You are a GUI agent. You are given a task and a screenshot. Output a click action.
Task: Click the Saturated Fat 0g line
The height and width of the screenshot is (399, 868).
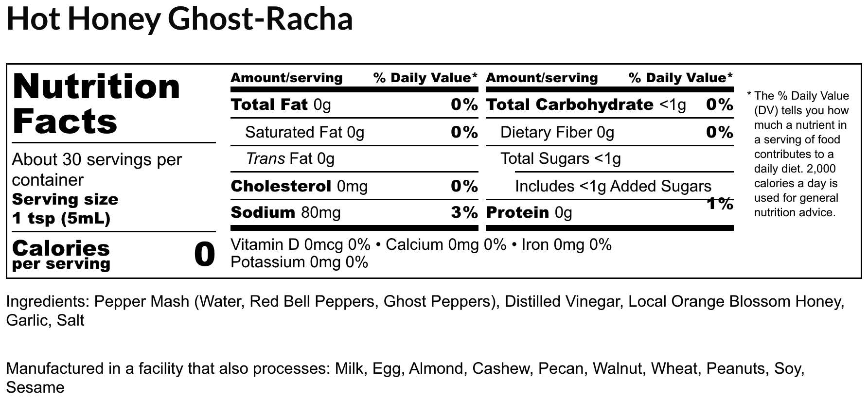(x=304, y=132)
